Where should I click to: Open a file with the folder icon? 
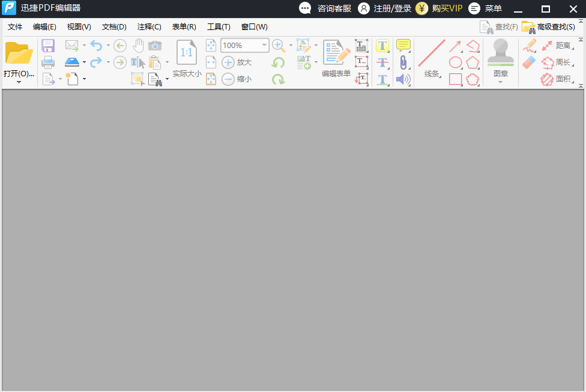click(19, 53)
